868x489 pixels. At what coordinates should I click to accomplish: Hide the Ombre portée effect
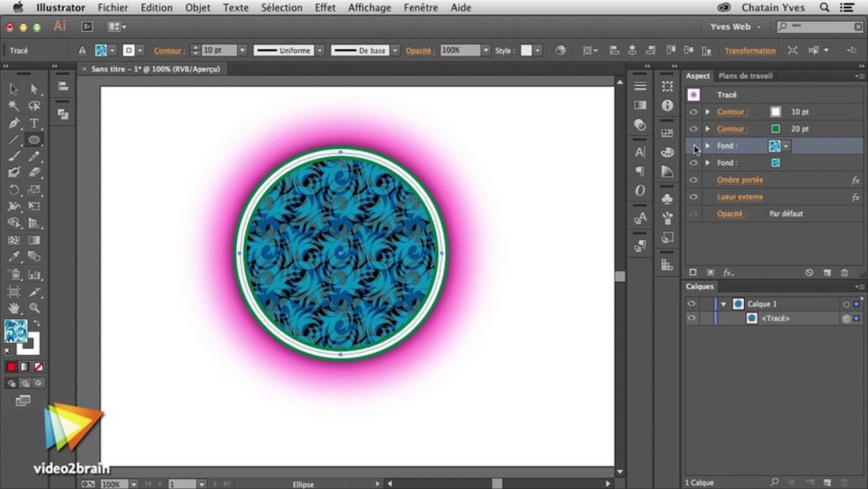693,180
